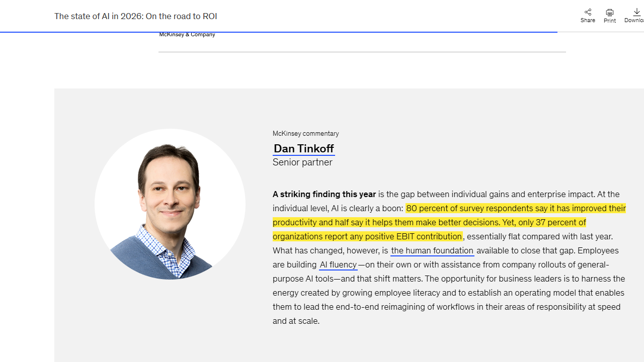Screen dimensions: 644x362
Task: Click the article title in the header
Action: coord(136,16)
